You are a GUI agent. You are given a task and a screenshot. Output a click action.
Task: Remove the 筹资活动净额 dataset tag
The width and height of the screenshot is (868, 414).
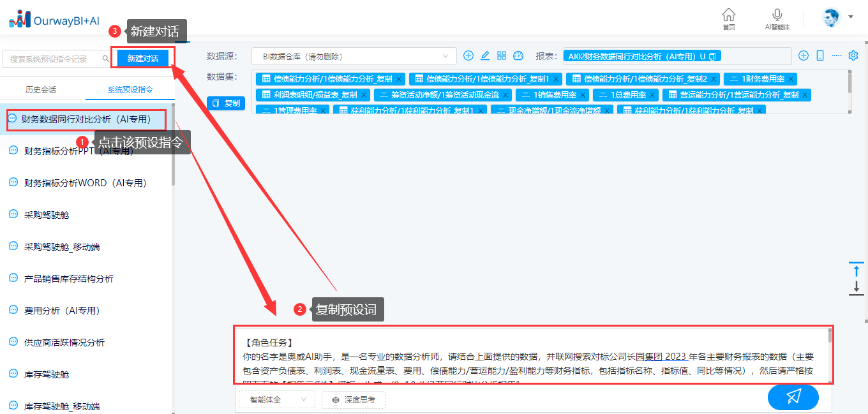(505, 95)
